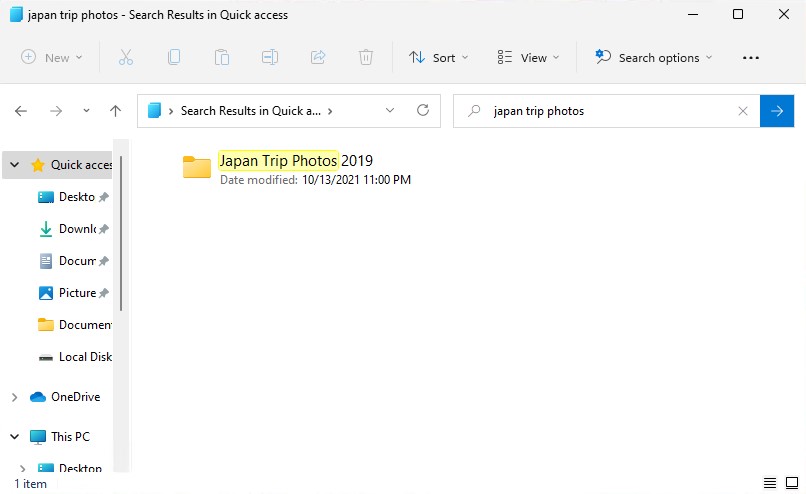
Task: Minimize the File Explorer window
Action: (x=693, y=14)
